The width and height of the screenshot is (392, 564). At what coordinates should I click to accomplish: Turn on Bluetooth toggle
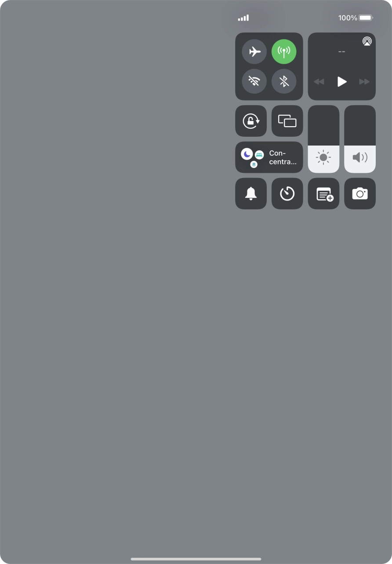(284, 81)
